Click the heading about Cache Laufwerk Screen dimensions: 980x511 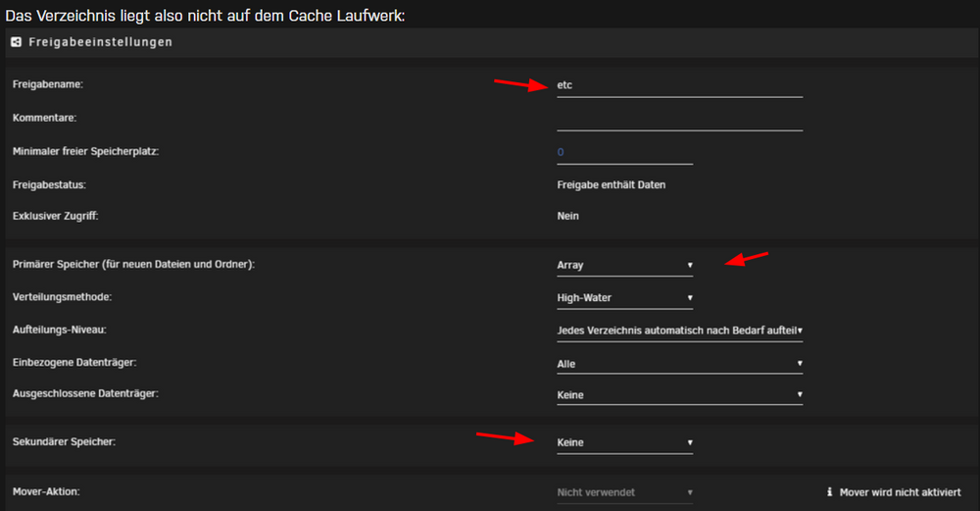[x=205, y=16]
